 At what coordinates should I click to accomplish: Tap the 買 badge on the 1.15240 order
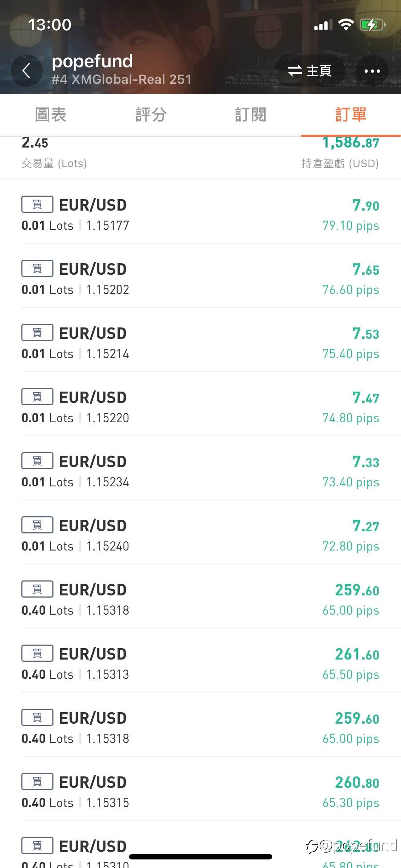click(37, 525)
